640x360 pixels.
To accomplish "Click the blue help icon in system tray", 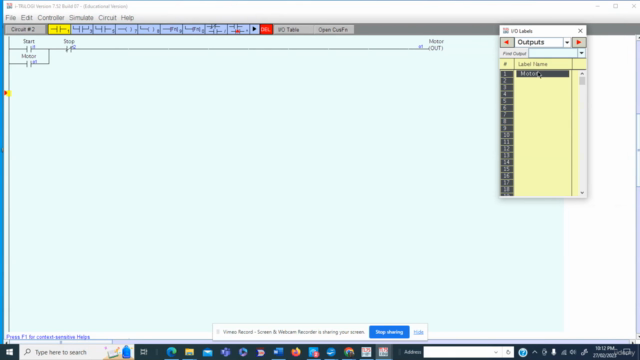I will click(522, 352).
